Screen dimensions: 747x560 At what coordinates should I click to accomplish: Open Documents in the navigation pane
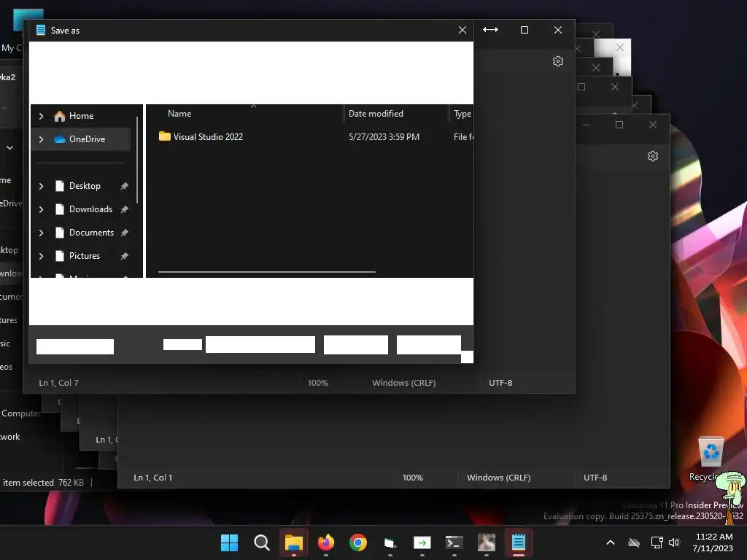click(91, 233)
